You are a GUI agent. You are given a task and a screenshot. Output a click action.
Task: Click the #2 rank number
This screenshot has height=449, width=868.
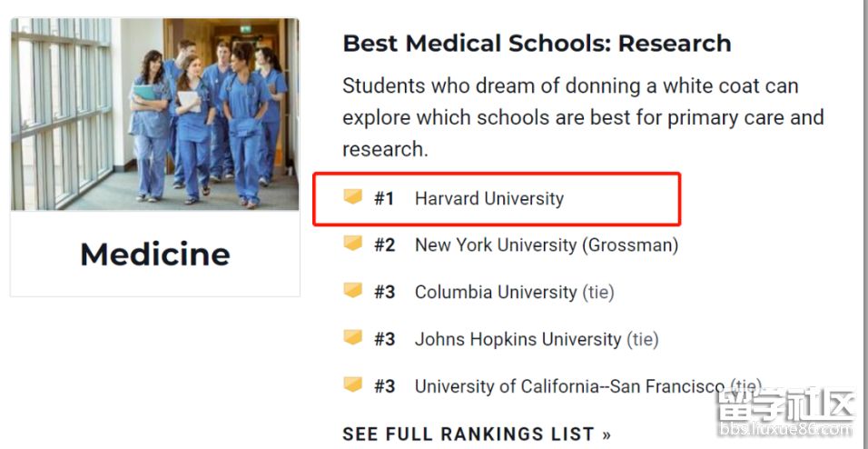pyautogui.click(x=384, y=244)
